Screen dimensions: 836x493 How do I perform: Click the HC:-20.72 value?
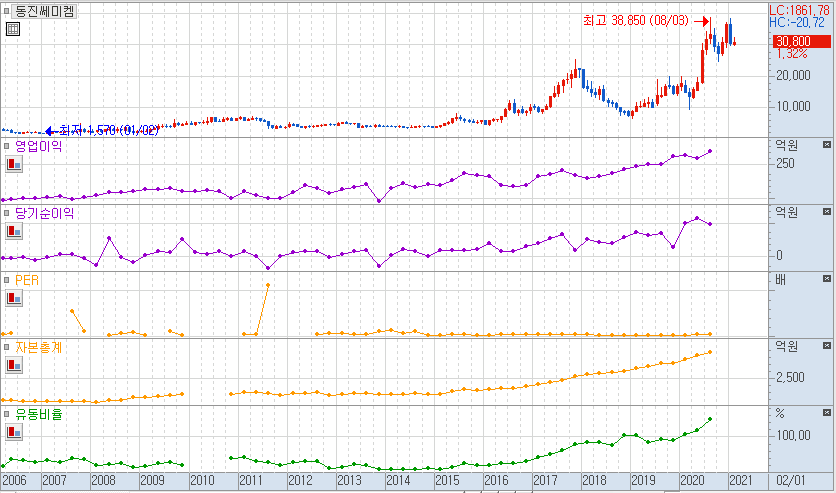797,22
